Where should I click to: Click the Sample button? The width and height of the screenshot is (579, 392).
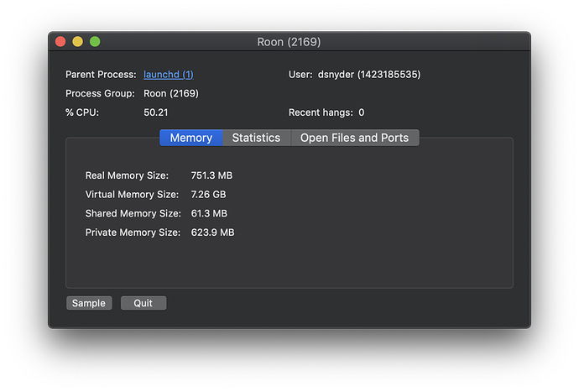point(89,303)
